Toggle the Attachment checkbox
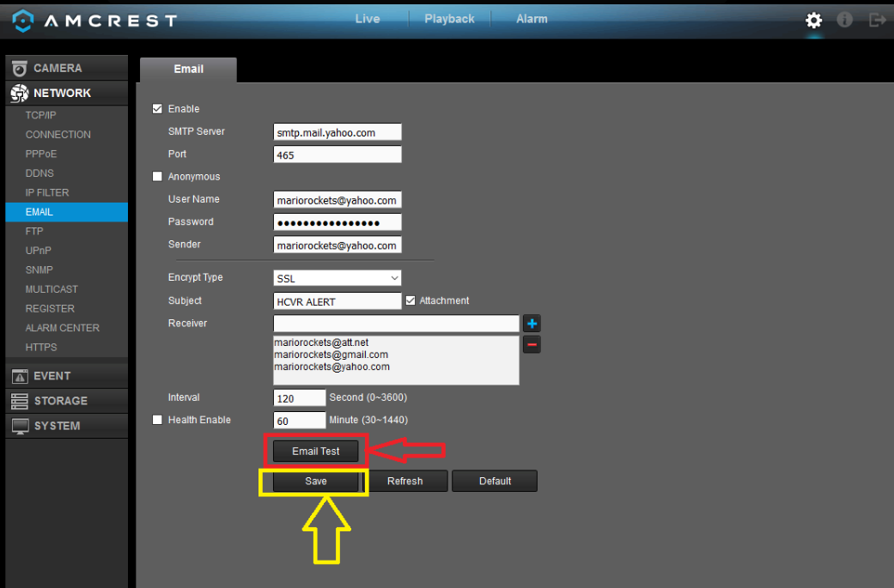 pyautogui.click(x=411, y=300)
